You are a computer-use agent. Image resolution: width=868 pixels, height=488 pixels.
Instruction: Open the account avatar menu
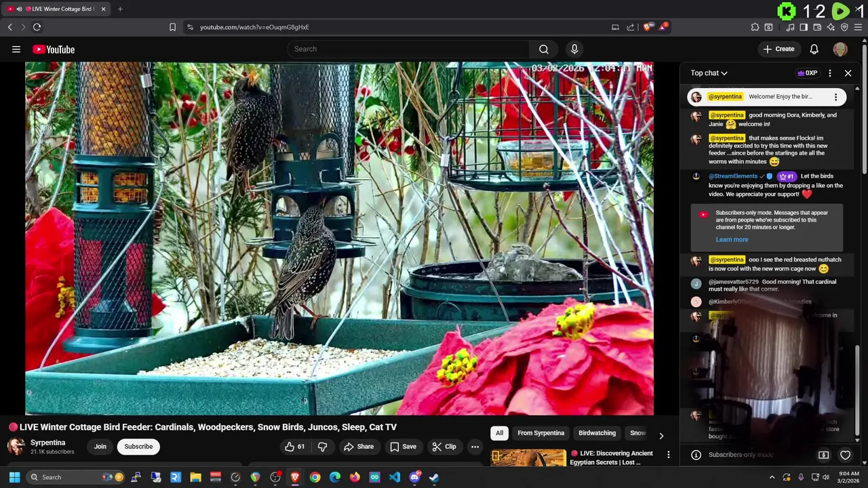coord(840,49)
